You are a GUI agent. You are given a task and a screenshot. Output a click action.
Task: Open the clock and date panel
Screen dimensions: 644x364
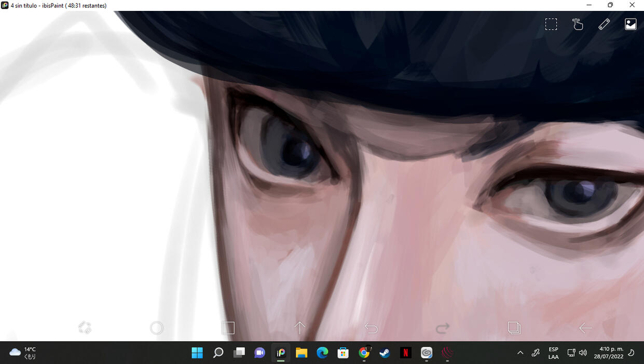[x=611, y=353]
